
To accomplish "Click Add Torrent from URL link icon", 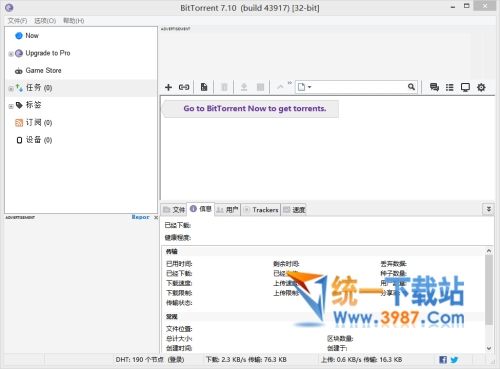I will point(184,87).
